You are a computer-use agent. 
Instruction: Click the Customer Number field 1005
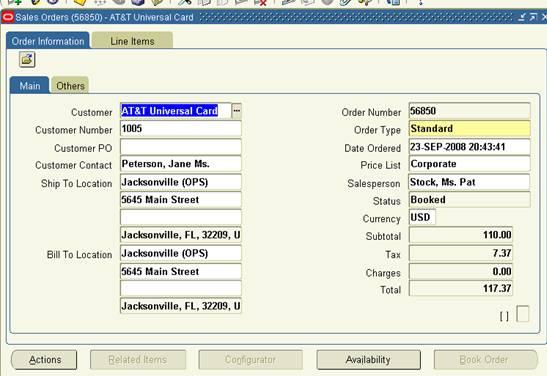[x=181, y=129]
